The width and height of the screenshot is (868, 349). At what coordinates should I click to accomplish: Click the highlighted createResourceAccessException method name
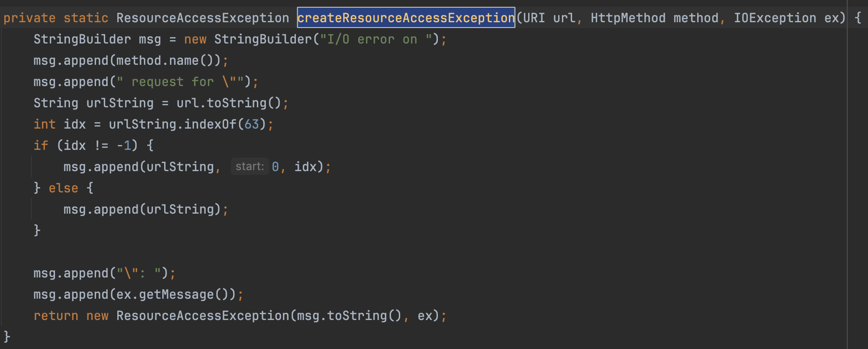tap(406, 18)
